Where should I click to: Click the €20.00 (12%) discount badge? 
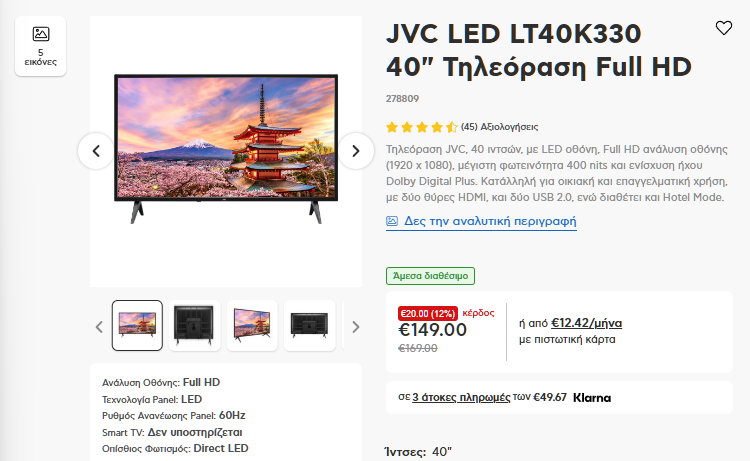click(x=428, y=314)
